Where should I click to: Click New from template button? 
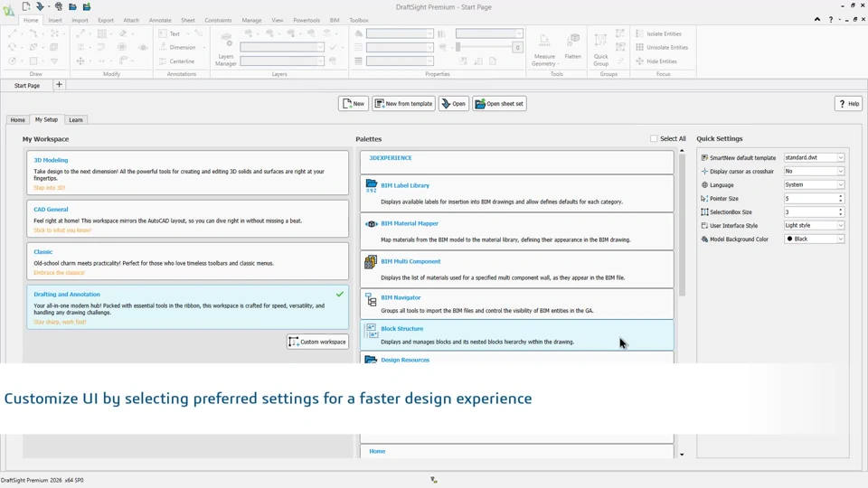coord(403,103)
